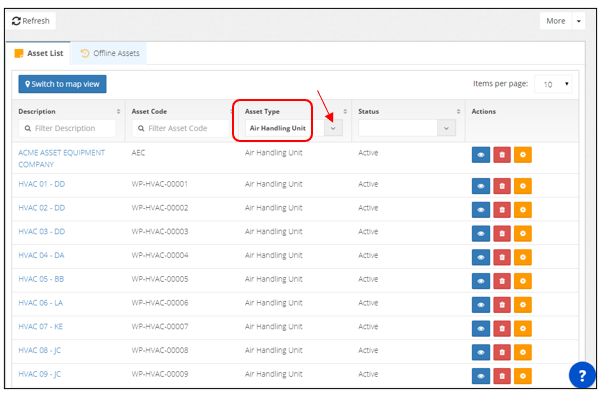Click the Filter Asset Code input field

point(181,128)
